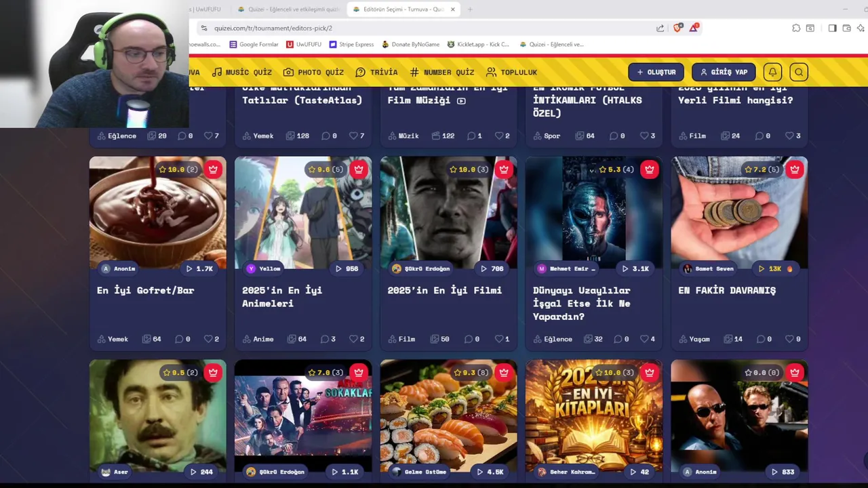Click the Yemek category on Gofret/Bar card
Viewport: 868px width, 488px height.
(x=113, y=339)
